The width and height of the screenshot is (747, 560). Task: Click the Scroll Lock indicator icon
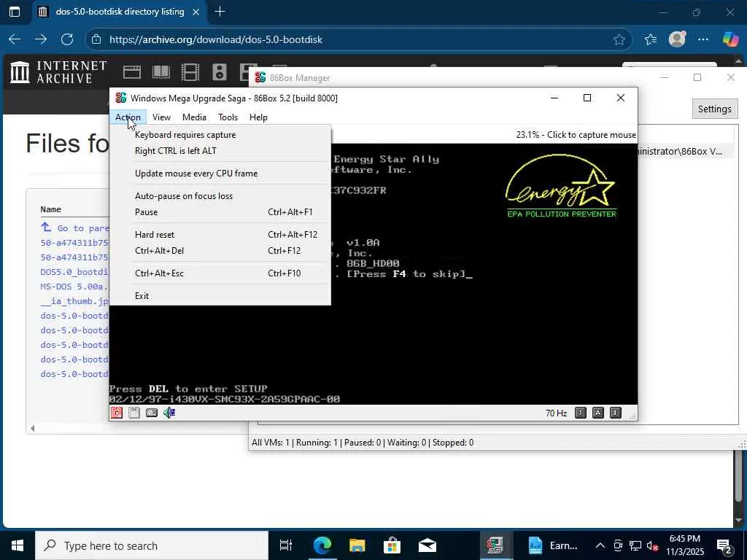(x=616, y=413)
